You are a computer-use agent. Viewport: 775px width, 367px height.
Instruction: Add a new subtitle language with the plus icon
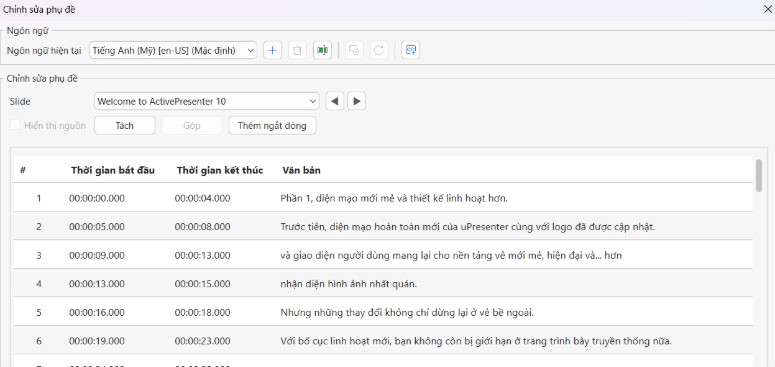coord(272,50)
